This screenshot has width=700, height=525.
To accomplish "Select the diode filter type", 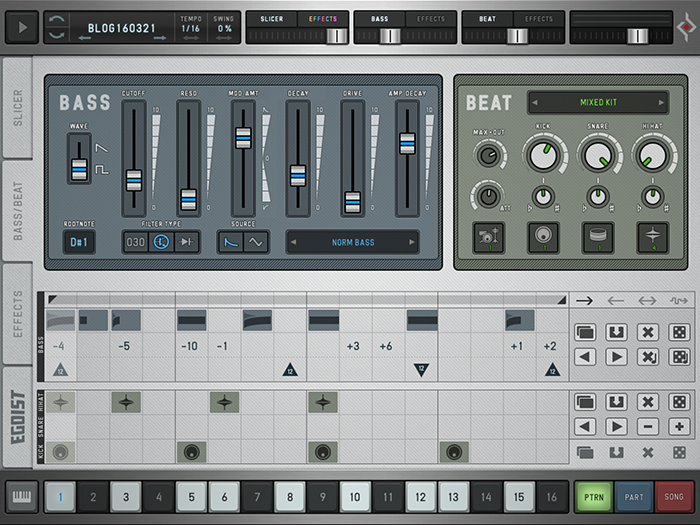I will (187, 242).
